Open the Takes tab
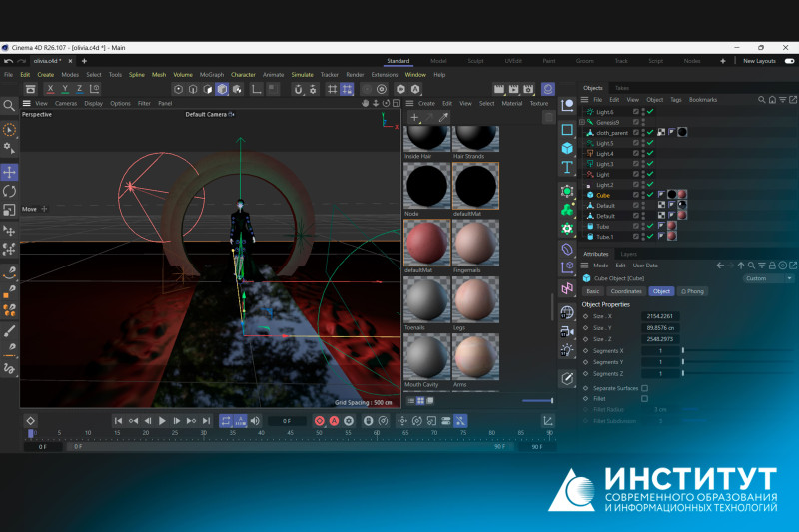Viewport: 799px width, 532px height. click(x=622, y=88)
